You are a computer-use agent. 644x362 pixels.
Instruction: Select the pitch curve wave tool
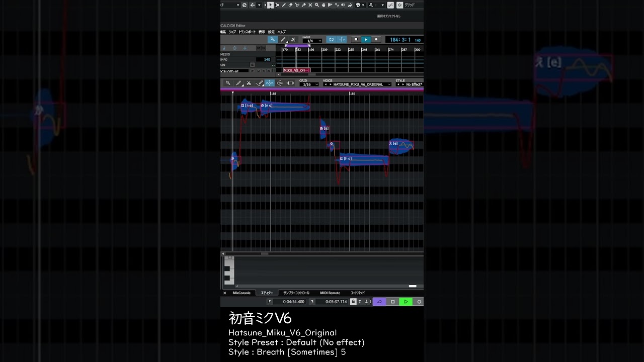coord(270,83)
